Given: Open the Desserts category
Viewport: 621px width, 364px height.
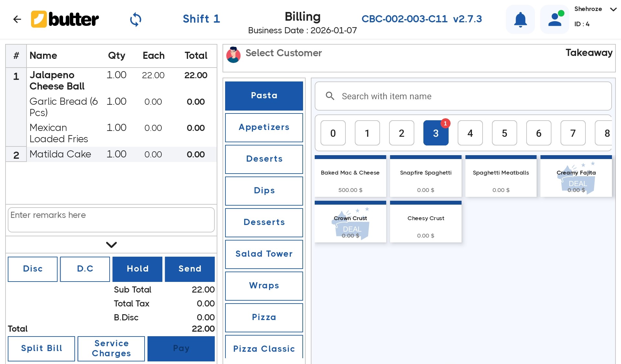Looking at the screenshot, I should (264, 222).
